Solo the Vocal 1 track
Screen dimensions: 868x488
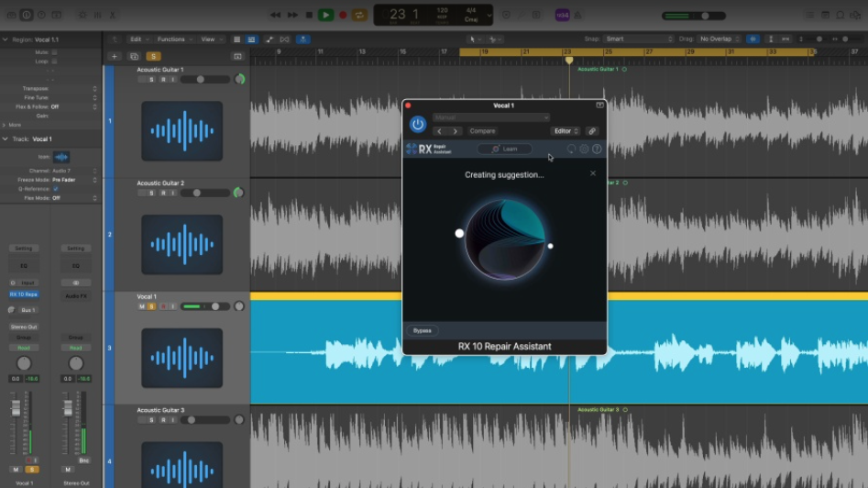click(x=152, y=306)
